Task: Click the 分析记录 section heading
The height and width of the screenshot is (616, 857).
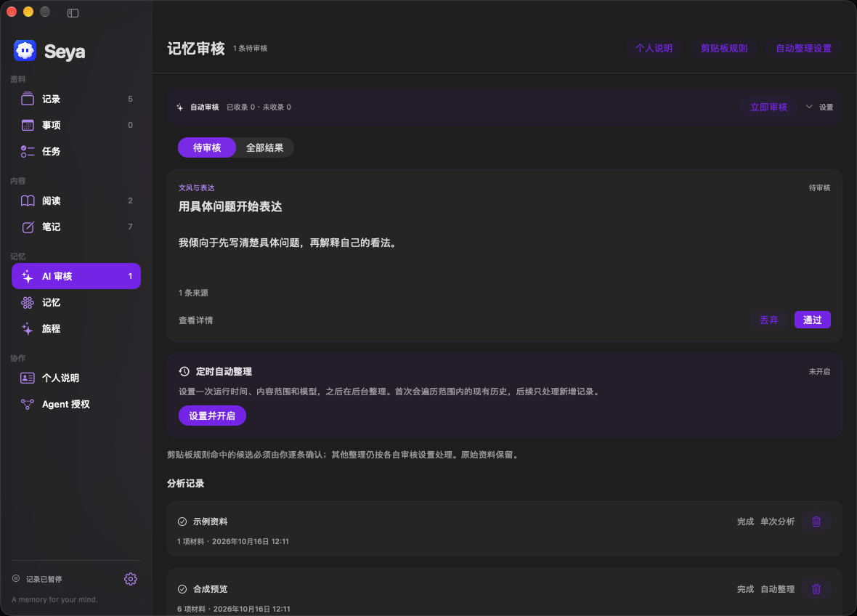Action: coord(186,483)
